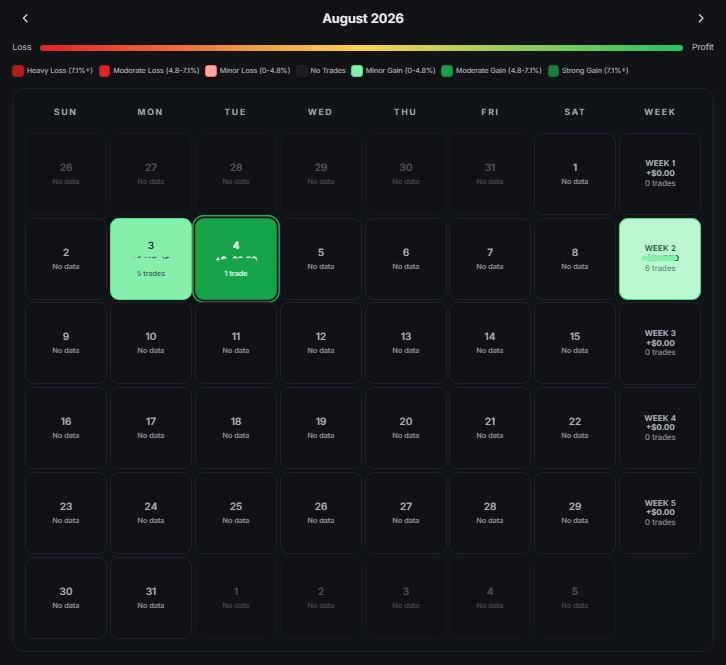Click the Loss to Profit gradient bar

[x=361, y=48]
